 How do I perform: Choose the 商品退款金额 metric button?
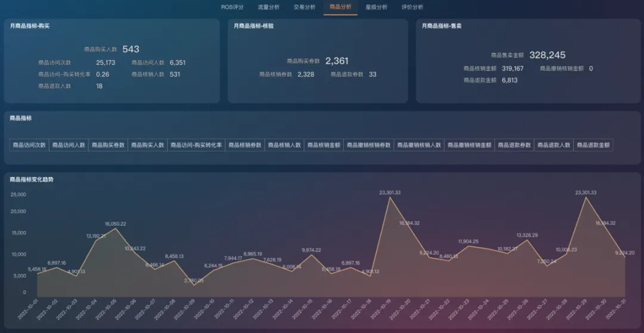[x=593, y=145]
